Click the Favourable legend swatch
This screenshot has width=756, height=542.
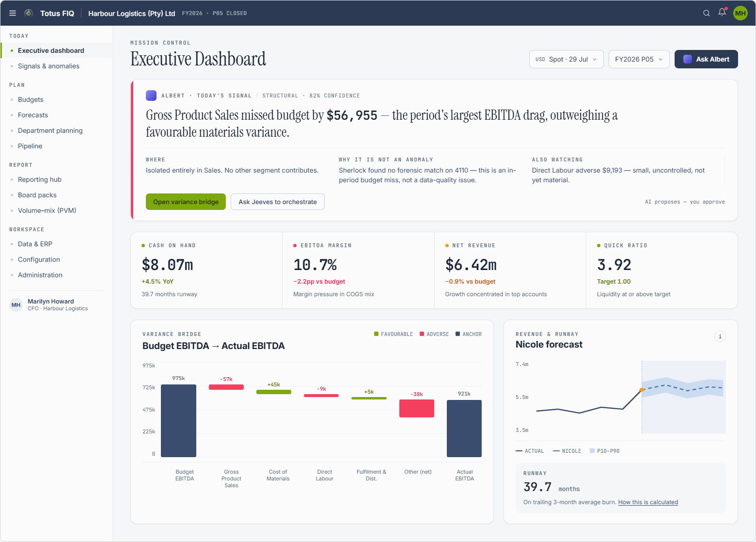[376, 334]
